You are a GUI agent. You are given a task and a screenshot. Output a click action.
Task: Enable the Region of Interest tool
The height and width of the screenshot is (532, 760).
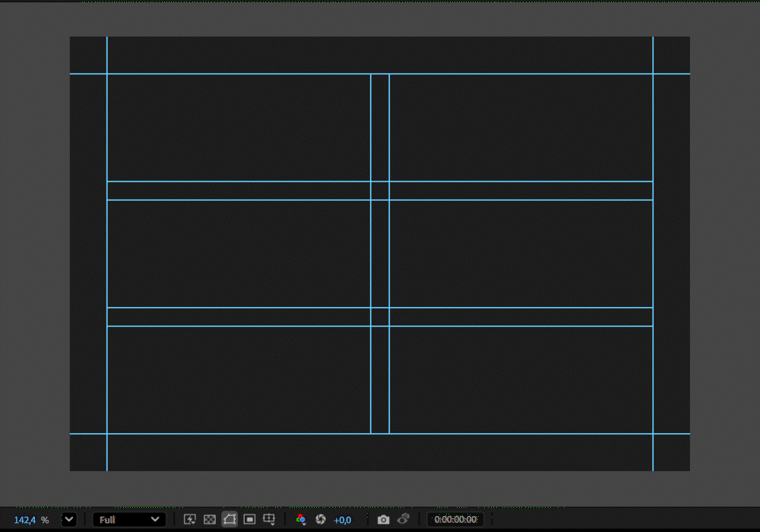tap(249, 519)
